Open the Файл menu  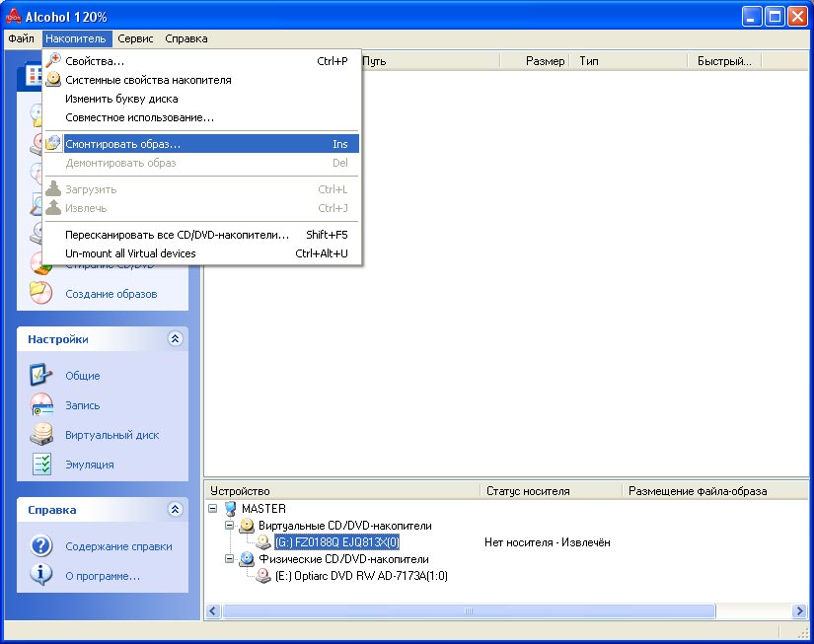22,38
